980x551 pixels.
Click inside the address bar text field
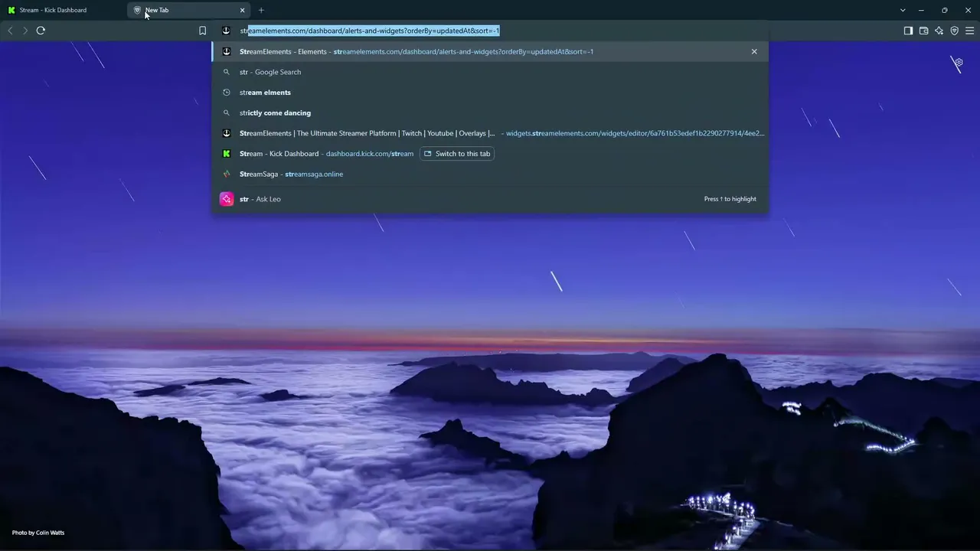(490, 31)
